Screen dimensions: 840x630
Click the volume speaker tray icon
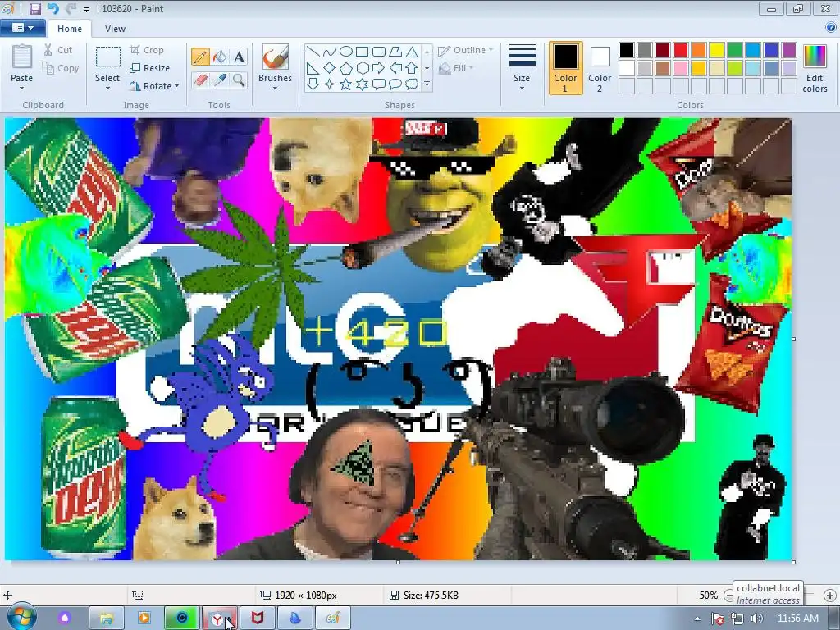click(756, 619)
